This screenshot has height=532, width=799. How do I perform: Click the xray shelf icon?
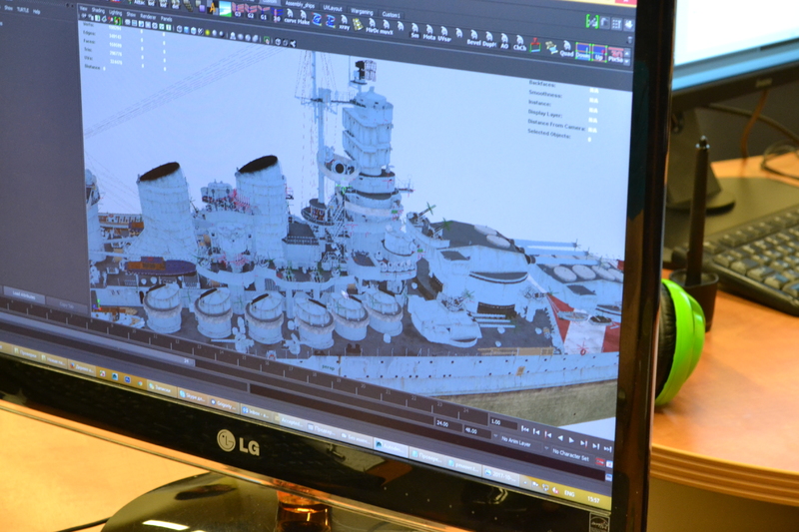click(x=344, y=20)
